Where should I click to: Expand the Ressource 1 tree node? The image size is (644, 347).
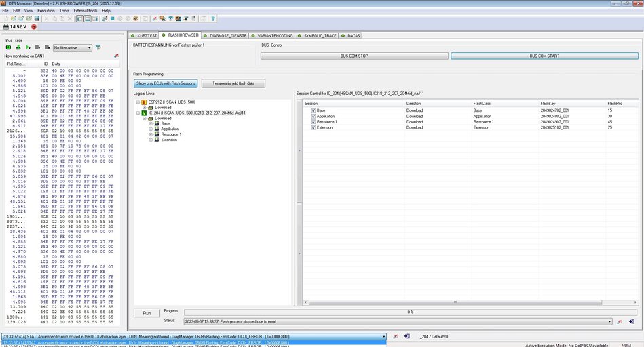point(151,134)
